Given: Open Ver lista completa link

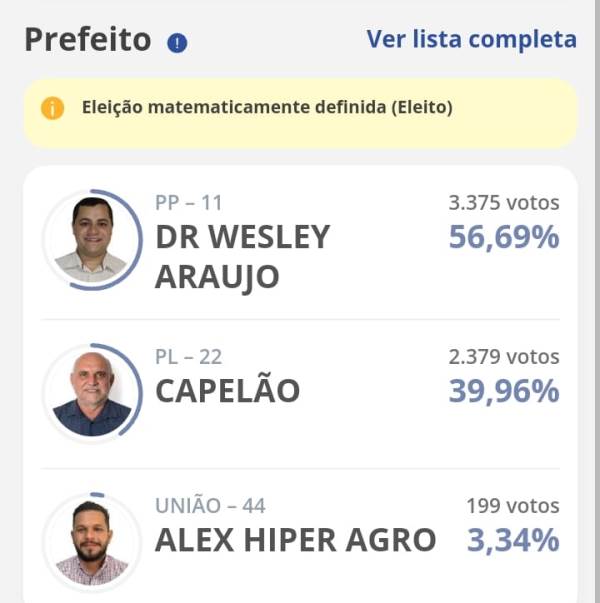Looking at the screenshot, I should coord(471,39).
